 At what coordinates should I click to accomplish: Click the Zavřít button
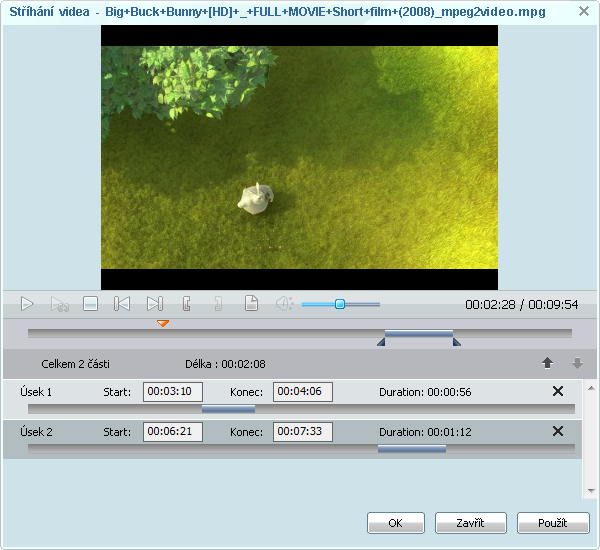471,523
